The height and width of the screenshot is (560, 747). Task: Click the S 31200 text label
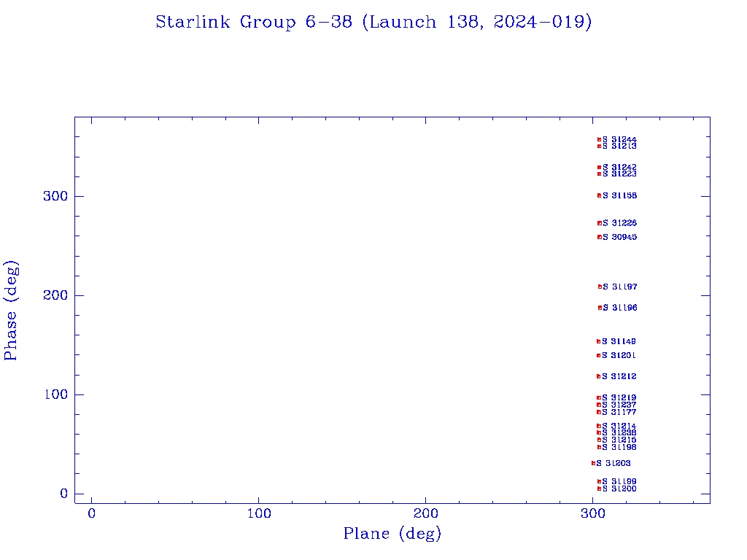pyautogui.click(x=619, y=489)
